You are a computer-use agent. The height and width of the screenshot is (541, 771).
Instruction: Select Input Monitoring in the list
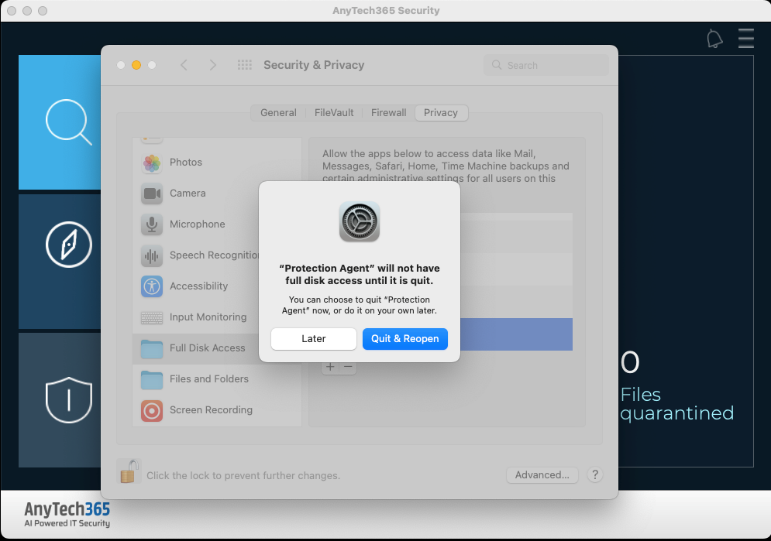(x=217, y=318)
